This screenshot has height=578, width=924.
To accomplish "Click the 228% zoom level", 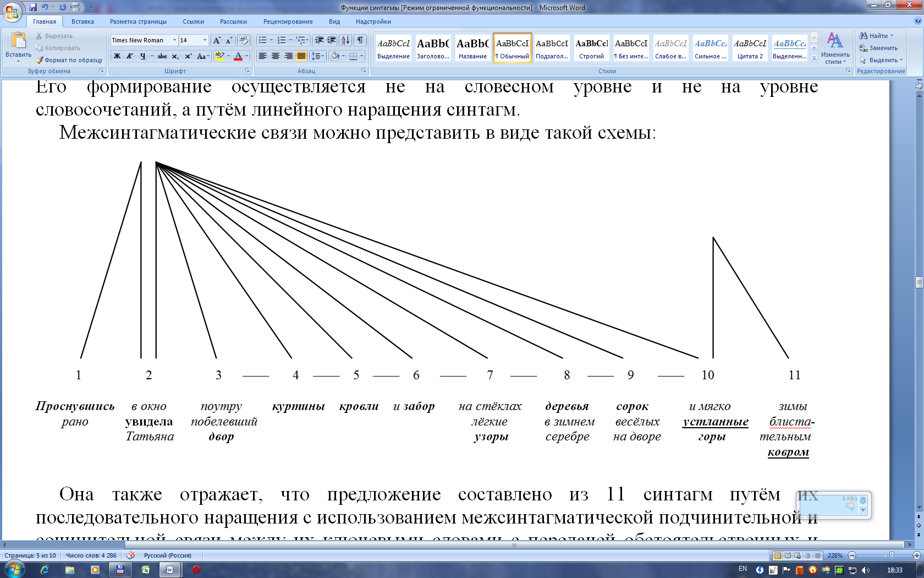I will point(835,555).
